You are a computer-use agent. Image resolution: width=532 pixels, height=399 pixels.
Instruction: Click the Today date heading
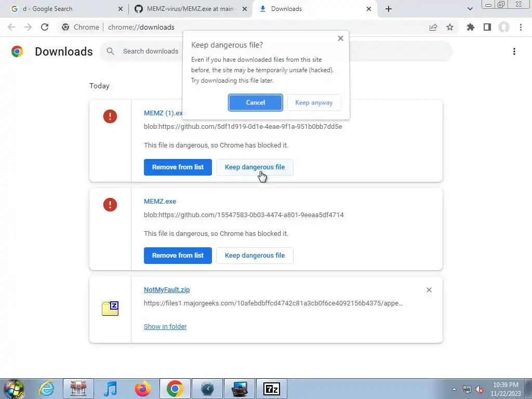(x=99, y=86)
